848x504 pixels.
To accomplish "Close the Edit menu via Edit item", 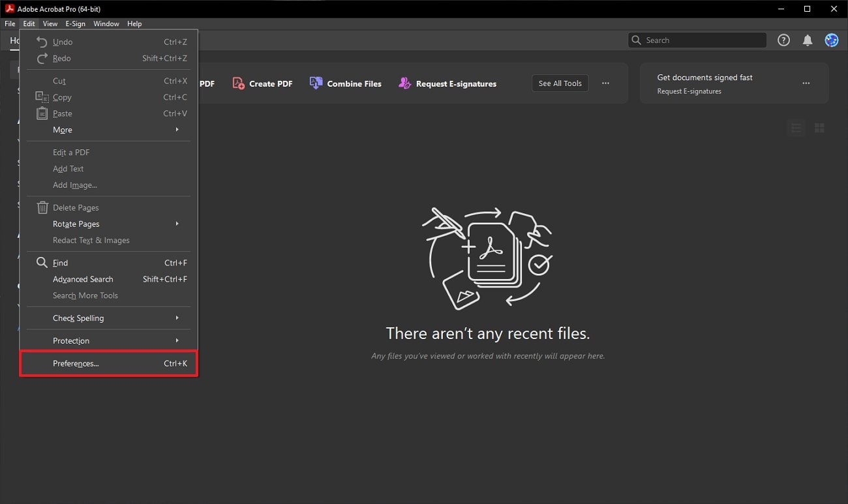I will 29,23.
